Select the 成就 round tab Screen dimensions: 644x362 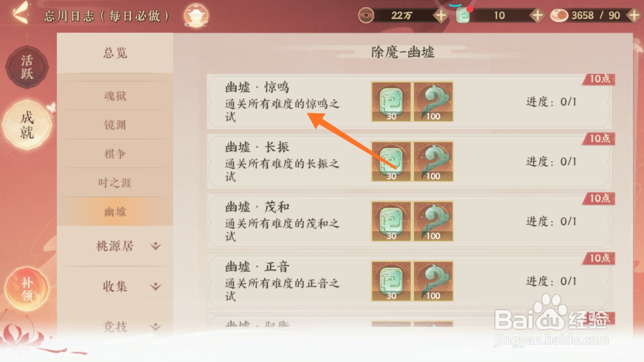click(x=27, y=125)
